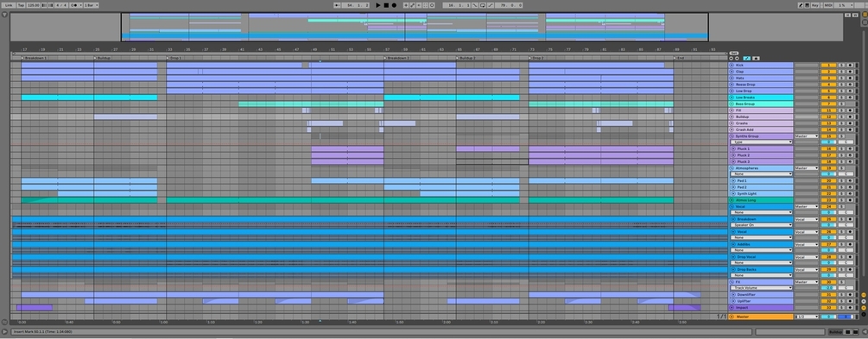
Task: Toggle MIDI Map Mode button
Action: (828, 5)
